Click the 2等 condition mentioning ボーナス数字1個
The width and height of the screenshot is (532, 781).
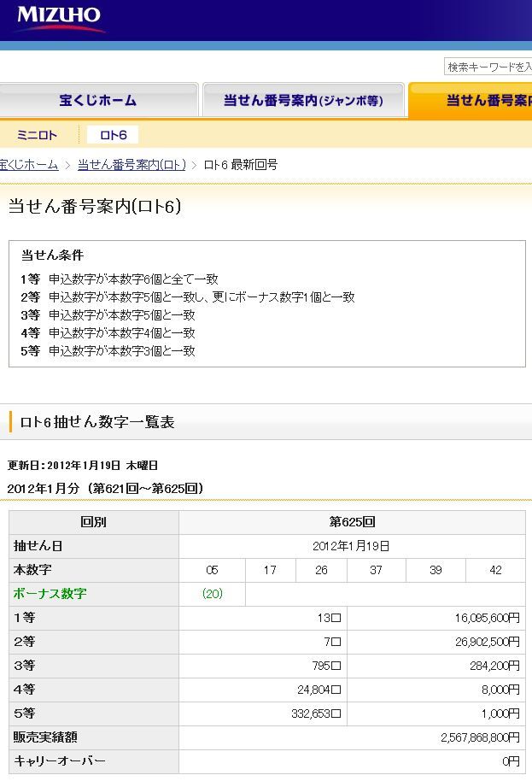188,297
